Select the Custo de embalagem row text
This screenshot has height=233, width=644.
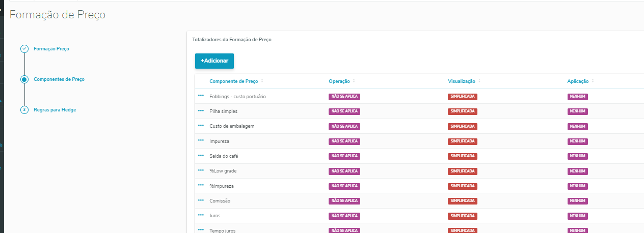coord(232,126)
